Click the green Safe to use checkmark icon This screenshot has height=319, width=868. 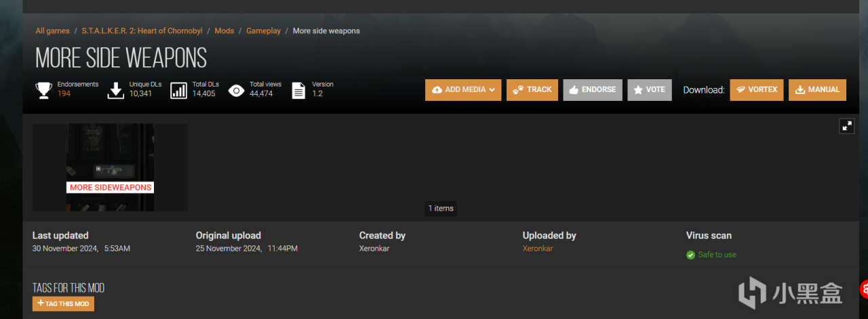click(x=690, y=255)
